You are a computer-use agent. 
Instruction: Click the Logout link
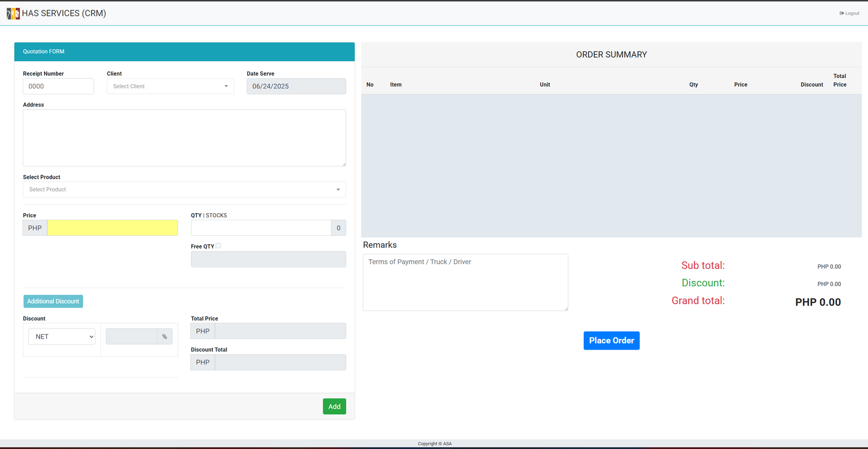850,14
